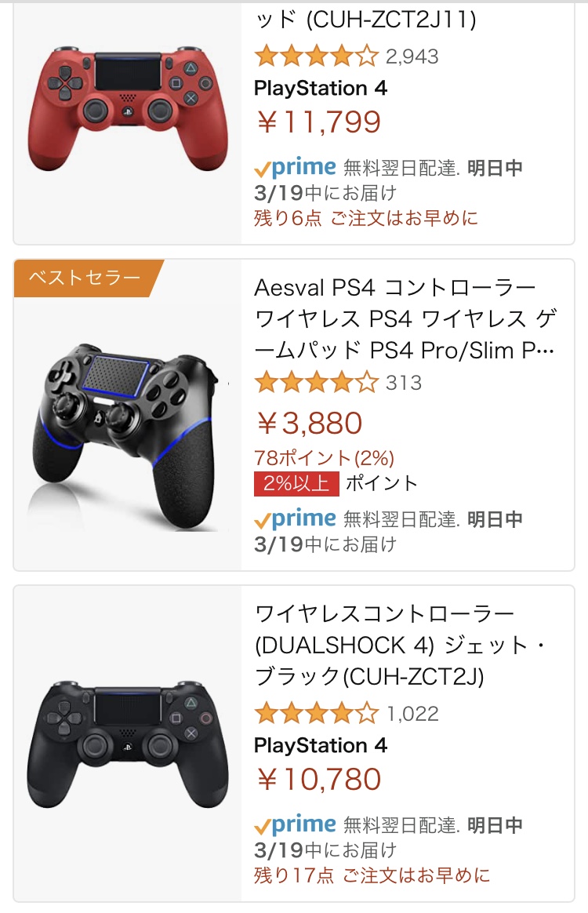Tap the ¥3,880 price
The width and height of the screenshot is (588, 913).
[310, 424]
